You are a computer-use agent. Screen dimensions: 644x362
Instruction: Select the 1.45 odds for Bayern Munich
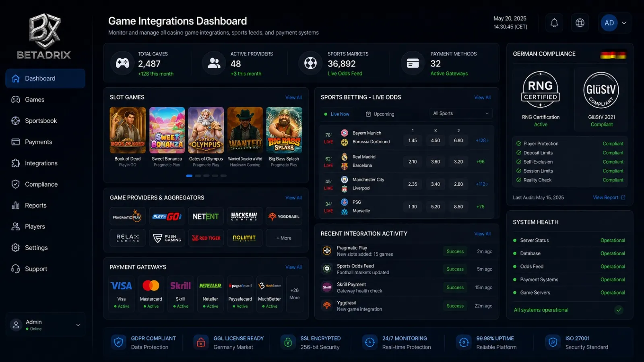point(413,140)
